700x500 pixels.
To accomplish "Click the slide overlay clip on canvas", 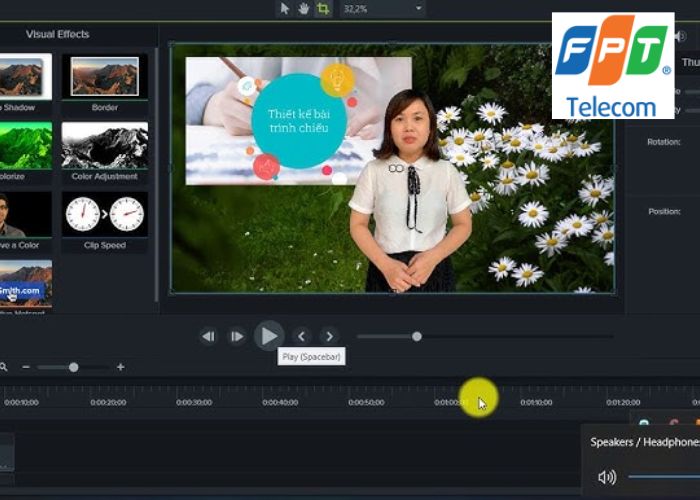I will 298,120.
